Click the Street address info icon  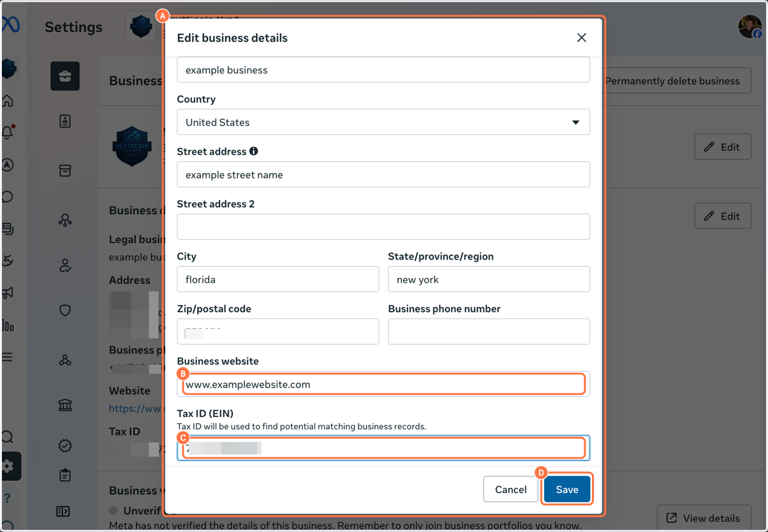[253, 152]
